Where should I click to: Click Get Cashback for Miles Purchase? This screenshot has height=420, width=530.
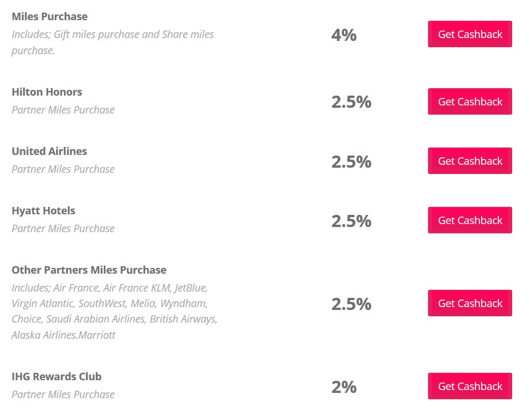[470, 34]
